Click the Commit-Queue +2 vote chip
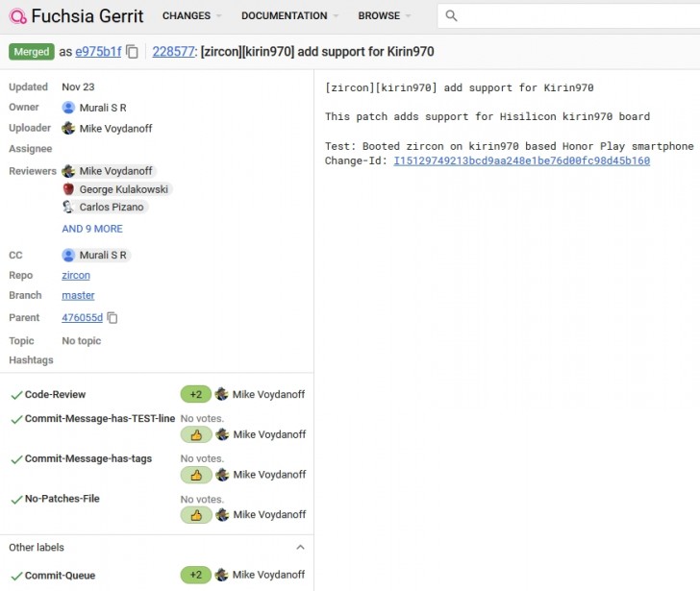 click(195, 575)
